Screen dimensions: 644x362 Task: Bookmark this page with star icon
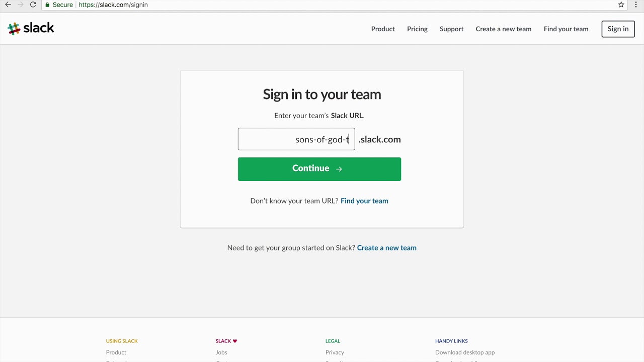point(621,5)
